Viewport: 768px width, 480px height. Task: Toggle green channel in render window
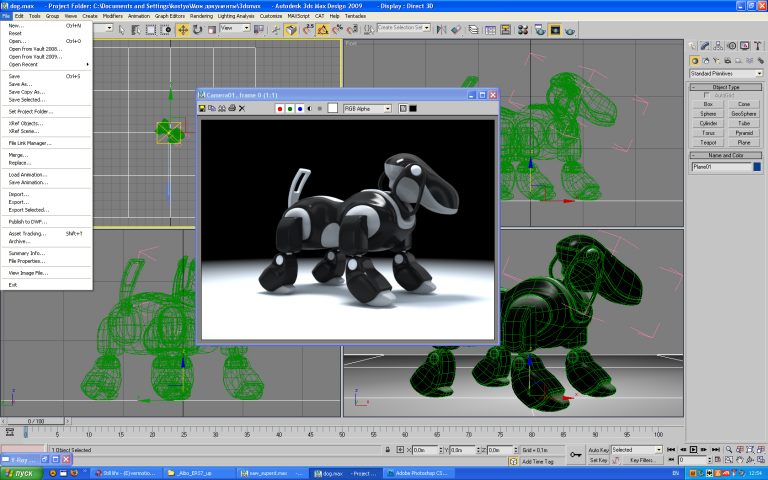click(x=290, y=109)
